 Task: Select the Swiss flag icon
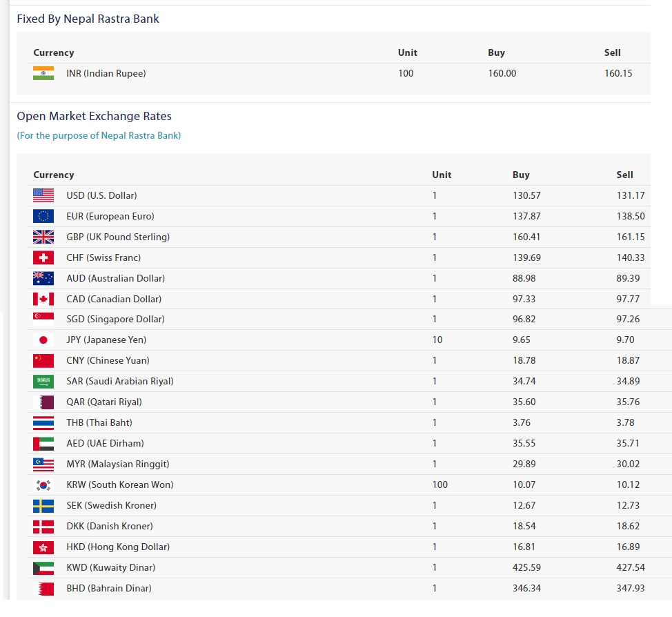pyautogui.click(x=43, y=257)
